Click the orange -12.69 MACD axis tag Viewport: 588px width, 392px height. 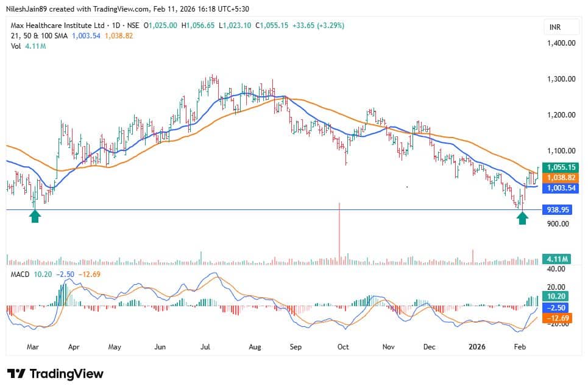coord(558,318)
